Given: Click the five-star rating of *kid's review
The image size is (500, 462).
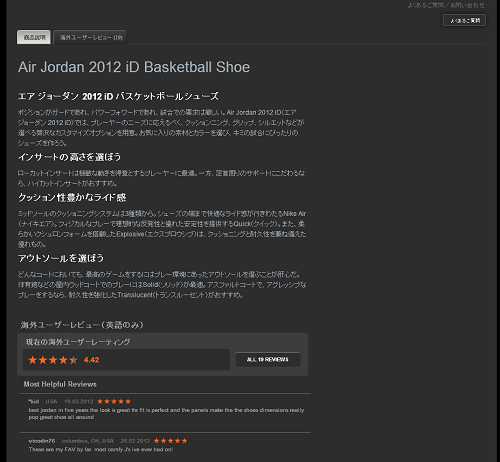Looking at the screenshot, I should pos(114,401).
